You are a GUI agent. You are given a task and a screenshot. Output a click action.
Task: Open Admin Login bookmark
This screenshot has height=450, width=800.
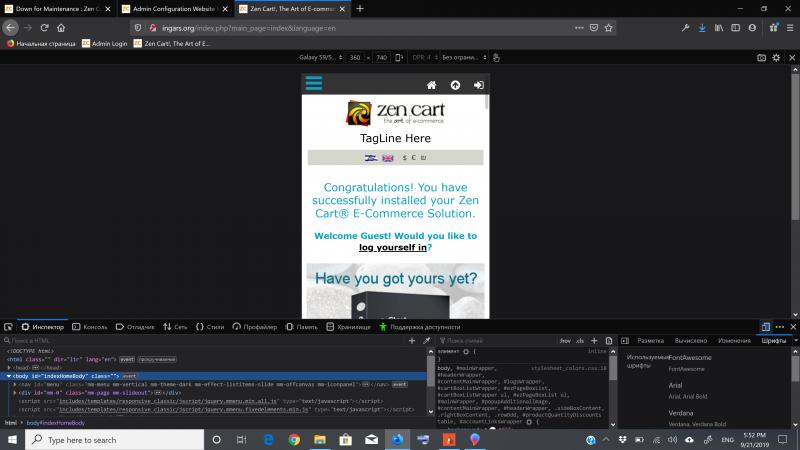point(105,43)
